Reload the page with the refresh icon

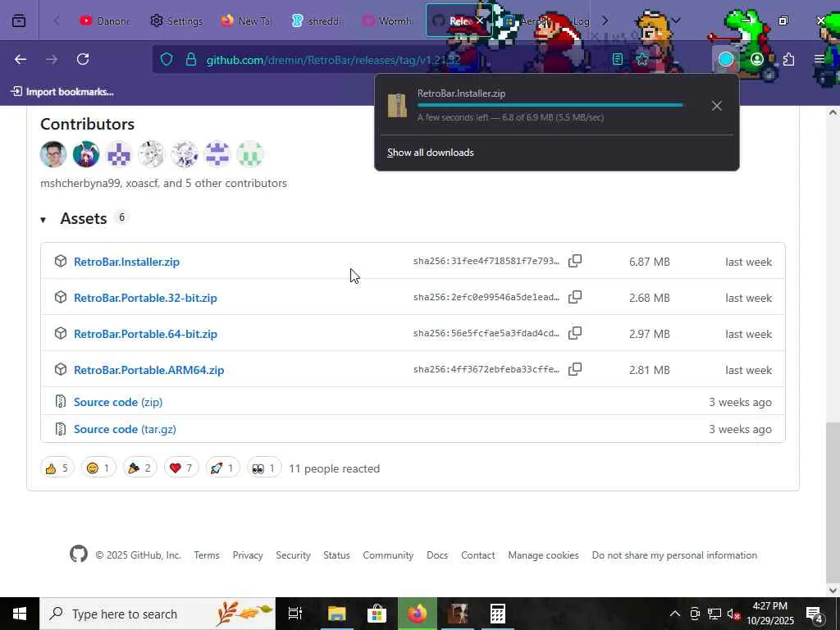[x=83, y=59]
